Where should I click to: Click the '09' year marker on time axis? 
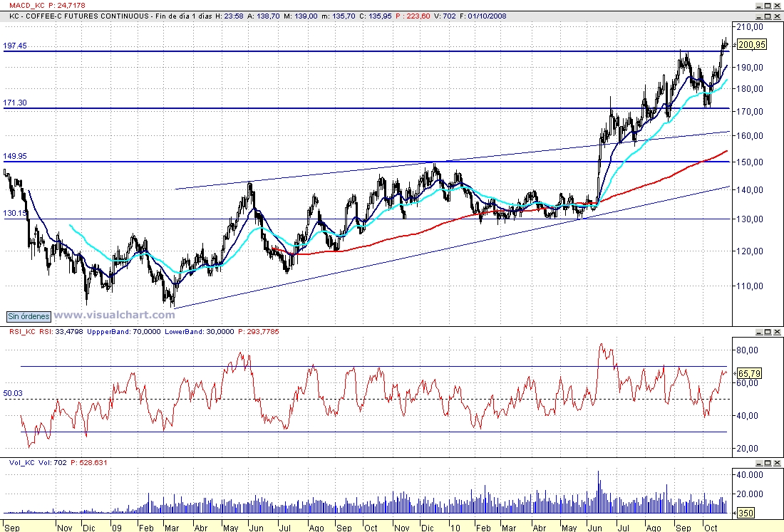coord(116,528)
